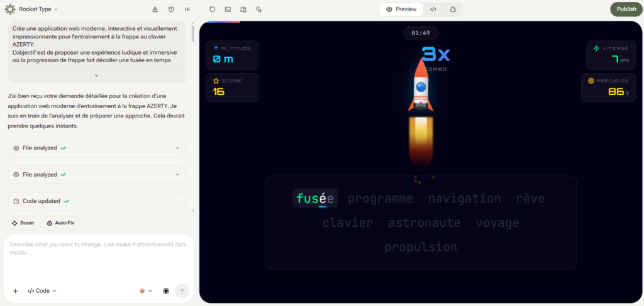Click the rocket illustration
644x306 pixels.
coord(421,85)
